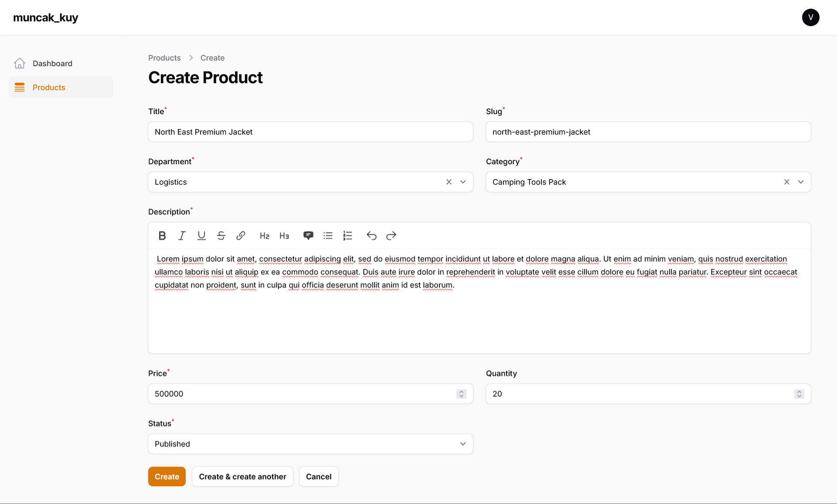Expand the Department dropdown
The height and width of the screenshot is (504, 837).
pos(463,182)
